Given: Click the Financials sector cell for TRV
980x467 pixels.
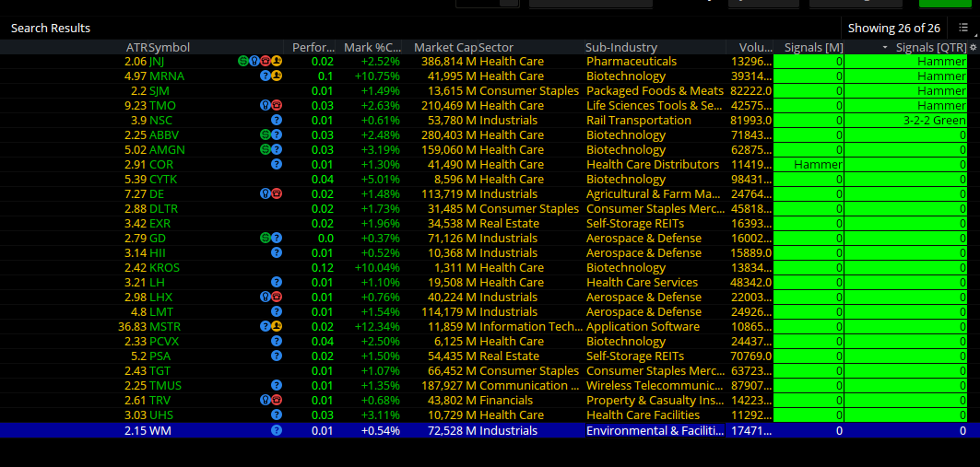Looking at the screenshot, I should pyautogui.click(x=506, y=400).
